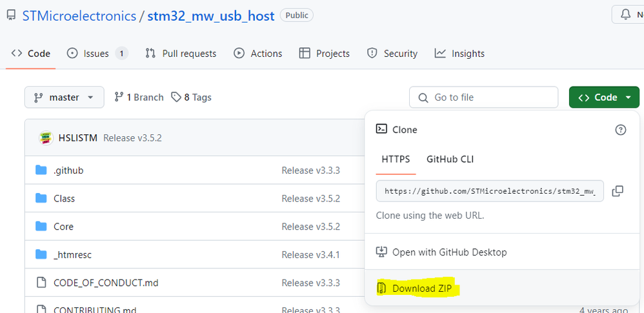This screenshot has height=313, width=644.
Task: Click the Pull requests branch icon
Action: [150, 54]
